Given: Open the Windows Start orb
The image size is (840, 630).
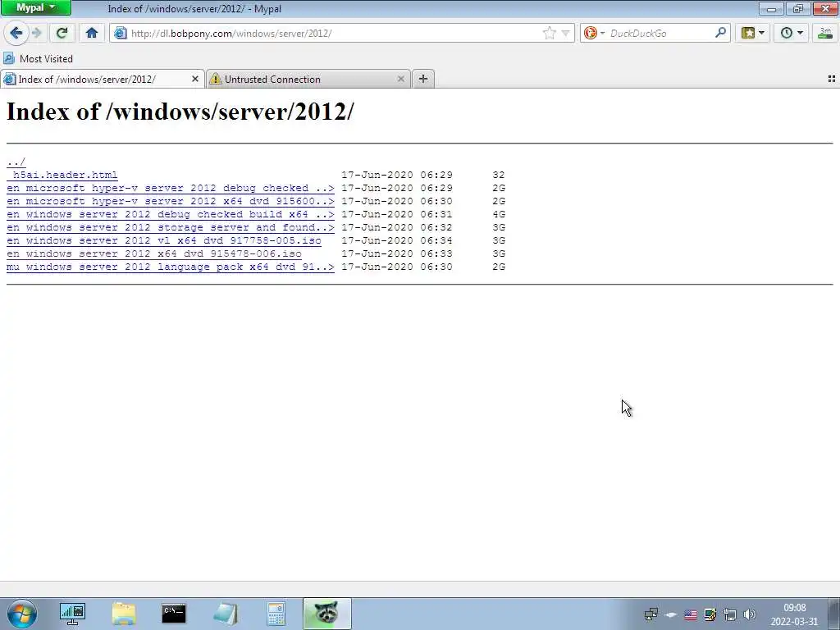Looking at the screenshot, I should [x=22, y=614].
